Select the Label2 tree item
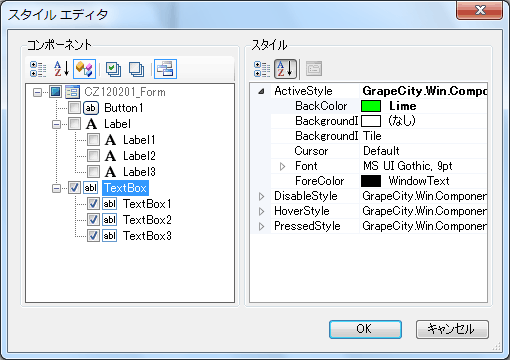The width and height of the screenshot is (510, 360). [x=139, y=156]
